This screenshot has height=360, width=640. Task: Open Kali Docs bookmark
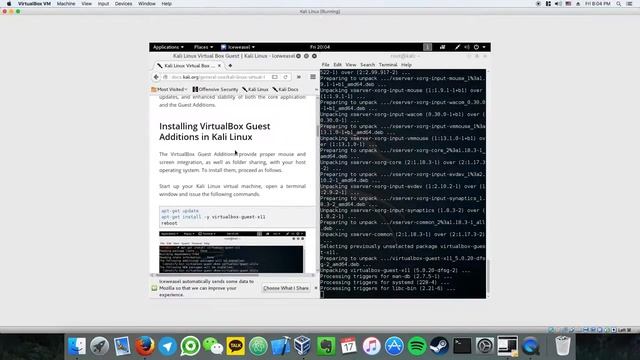285,89
